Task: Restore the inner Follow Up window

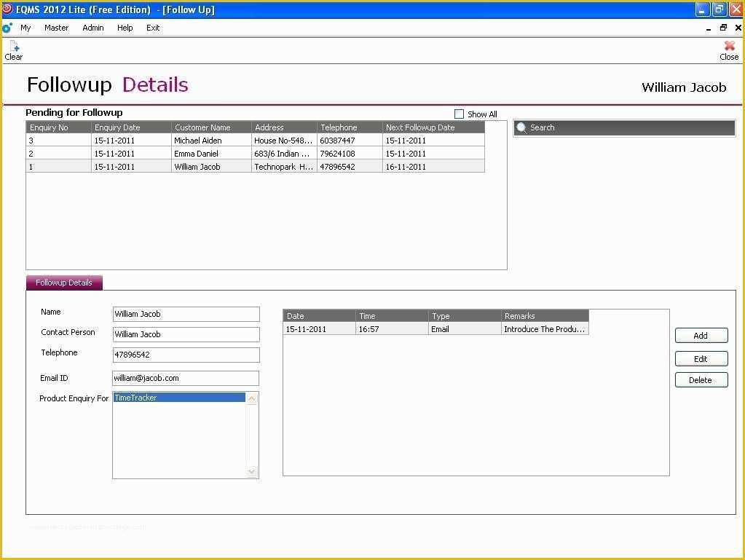Action: [724, 28]
